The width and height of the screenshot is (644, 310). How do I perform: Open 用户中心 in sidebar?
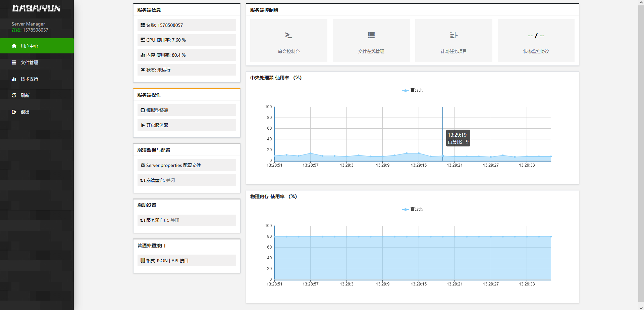coord(37,46)
